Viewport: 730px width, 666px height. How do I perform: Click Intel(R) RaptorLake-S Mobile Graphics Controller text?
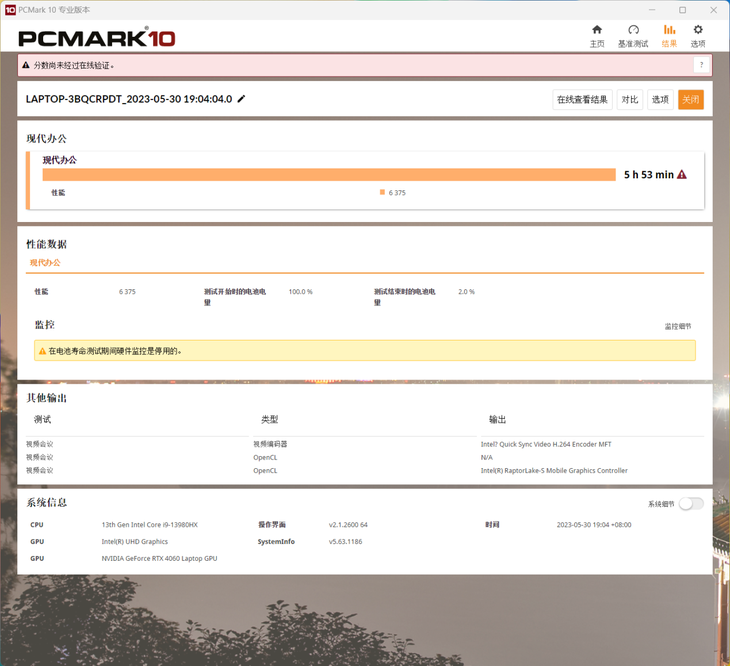(x=554, y=471)
